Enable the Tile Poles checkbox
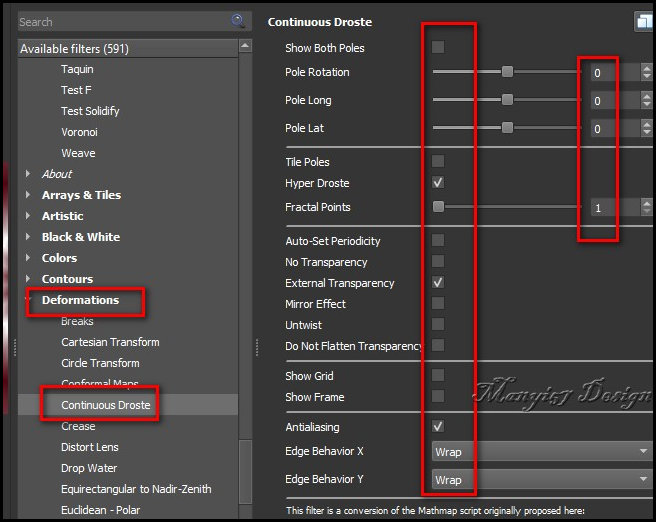 point(438,161)
